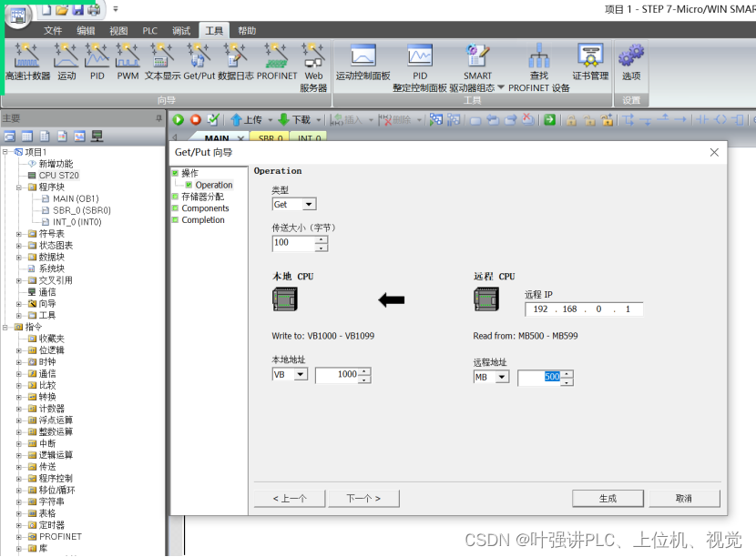Select the System Block (系统块) tree item
Image resolution: width=756 pixels, height=557 pixels.
pyautogui.click(x=51, y=268)
